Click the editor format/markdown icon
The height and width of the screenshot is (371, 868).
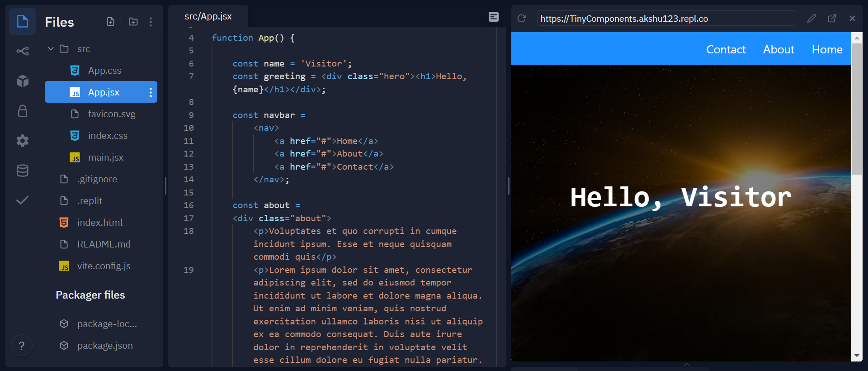click(494, 17)
